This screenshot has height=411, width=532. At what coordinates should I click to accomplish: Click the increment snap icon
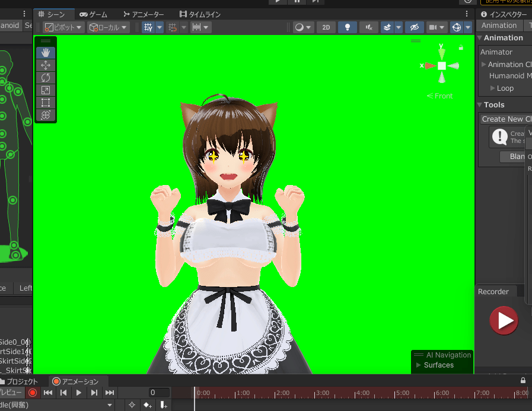(173, 27)
